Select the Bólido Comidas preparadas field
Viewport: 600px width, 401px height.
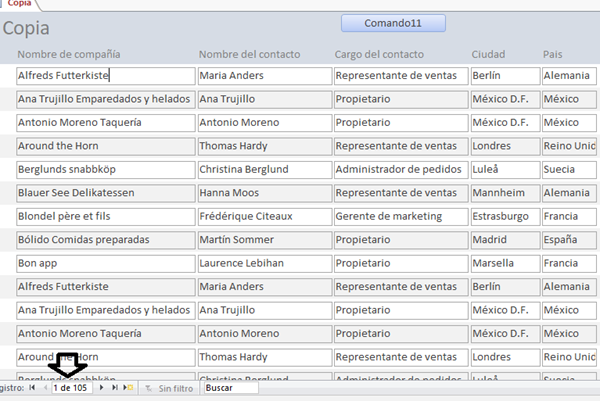coord(106,240)
